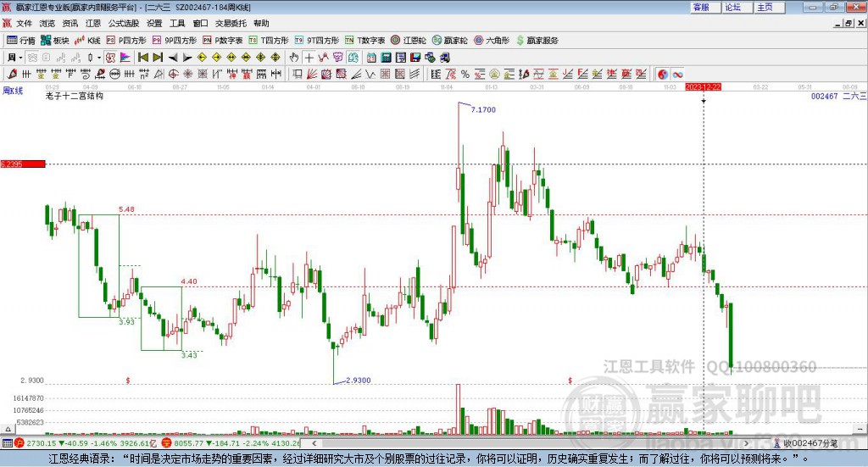
Task: Move chart right with black arrow
Action: (187, 58)
